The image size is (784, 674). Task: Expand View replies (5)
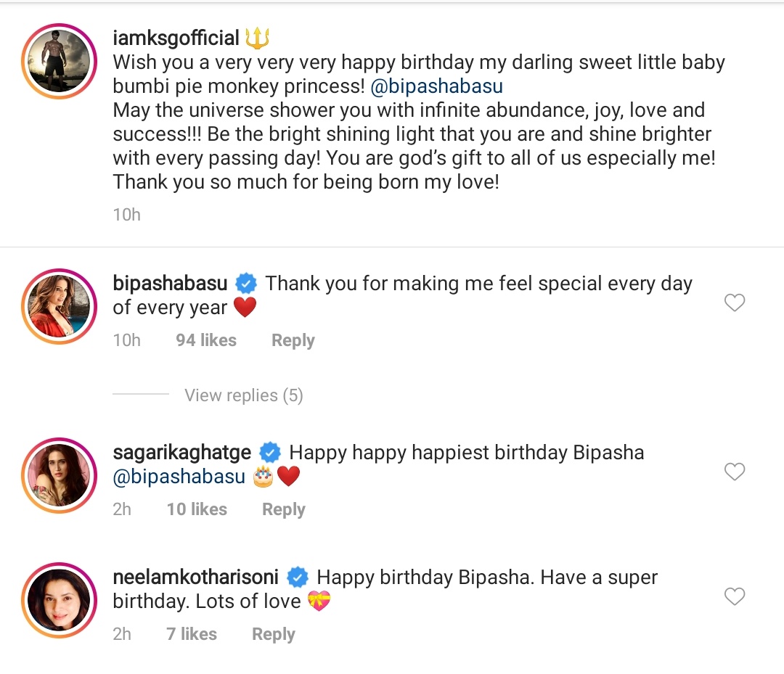pos(243,395)
